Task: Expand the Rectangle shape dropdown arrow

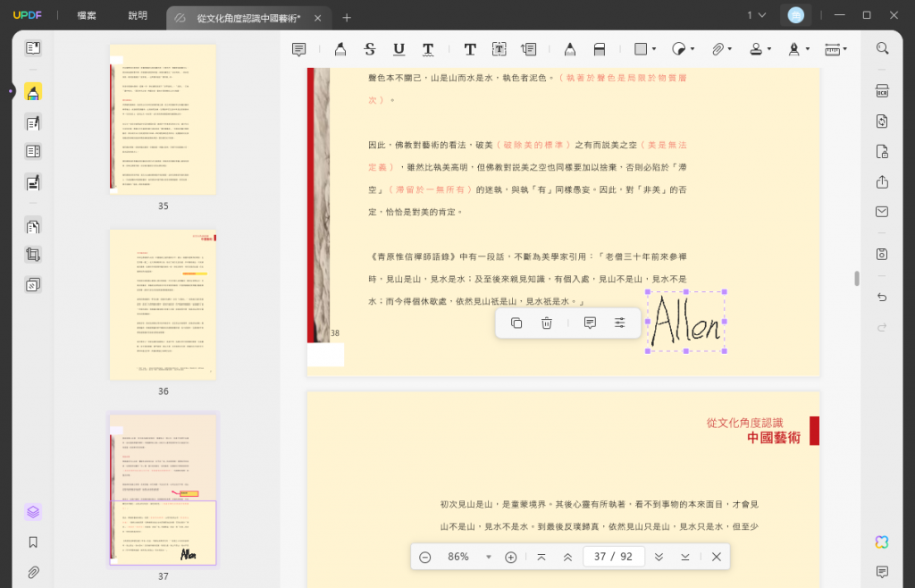Action: [x=654, y=49]
